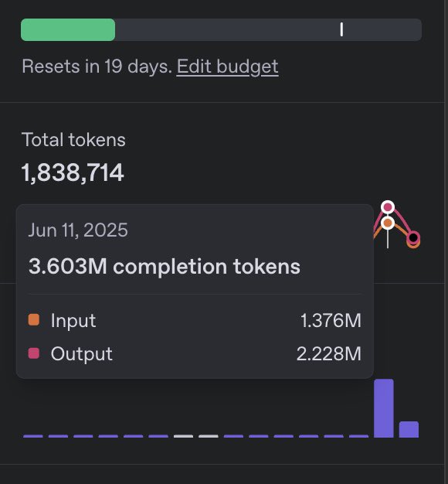
Task: Click the Input value 1.376M
Action: click(x=331, y=320)
